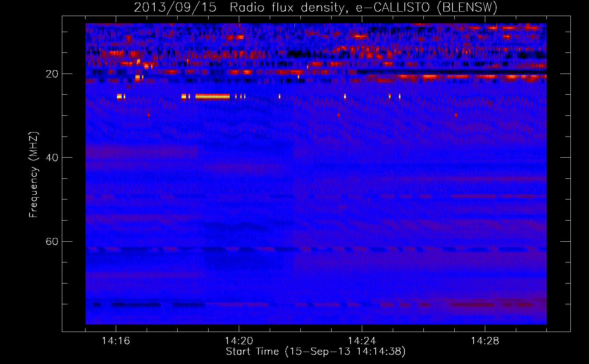Image resolution: width=589 pixels, height=364 pixels.
Task: Click the 'Start Time (15-Sep-13 14:14:38)' axis label
Action: click(x=316, y=352)
